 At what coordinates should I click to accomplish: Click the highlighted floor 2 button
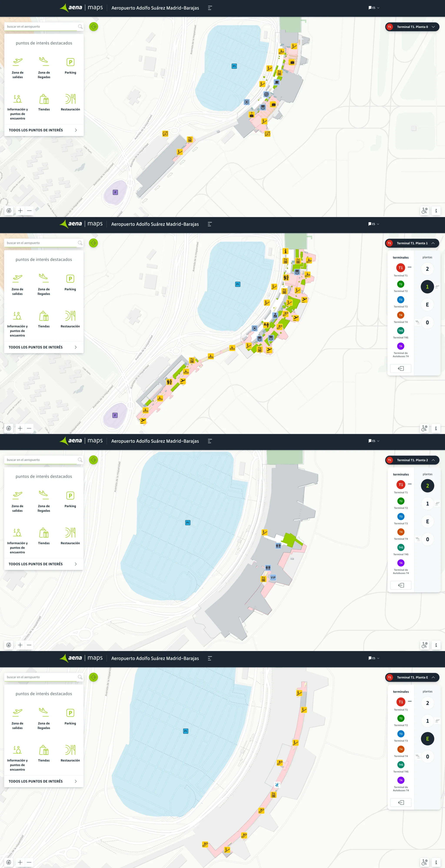tap(427, 486)
